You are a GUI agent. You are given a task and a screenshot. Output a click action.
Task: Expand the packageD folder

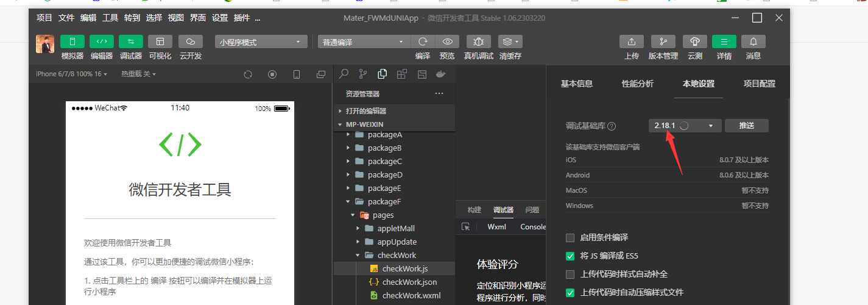point(394,174)
